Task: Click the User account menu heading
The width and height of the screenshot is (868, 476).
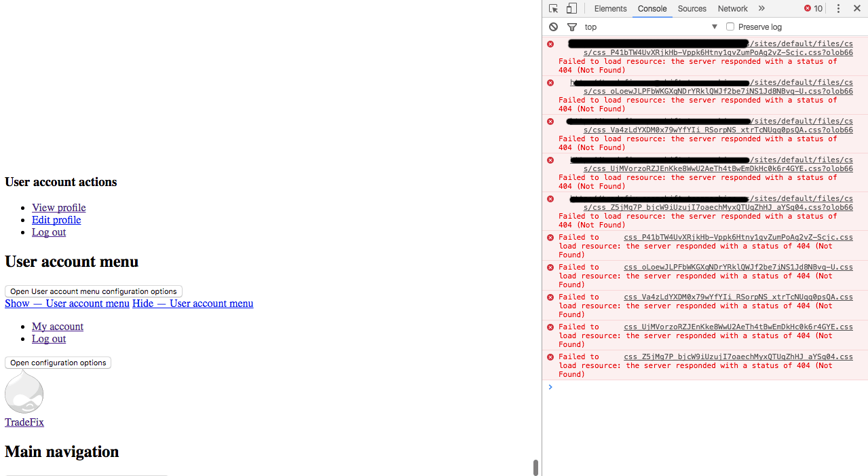Action: [71, 262]
